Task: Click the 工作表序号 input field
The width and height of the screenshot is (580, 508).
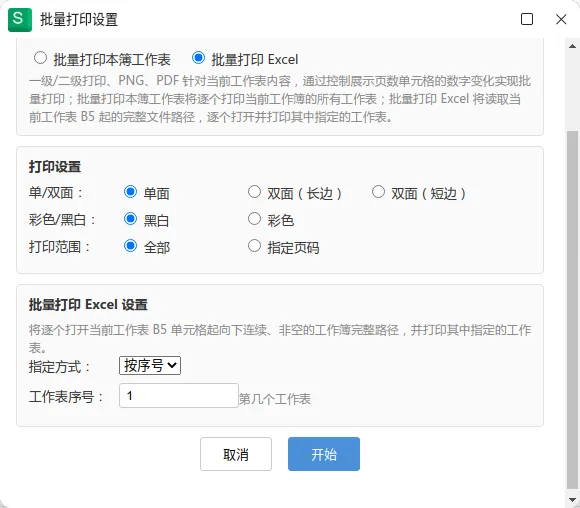Action: 179,396
